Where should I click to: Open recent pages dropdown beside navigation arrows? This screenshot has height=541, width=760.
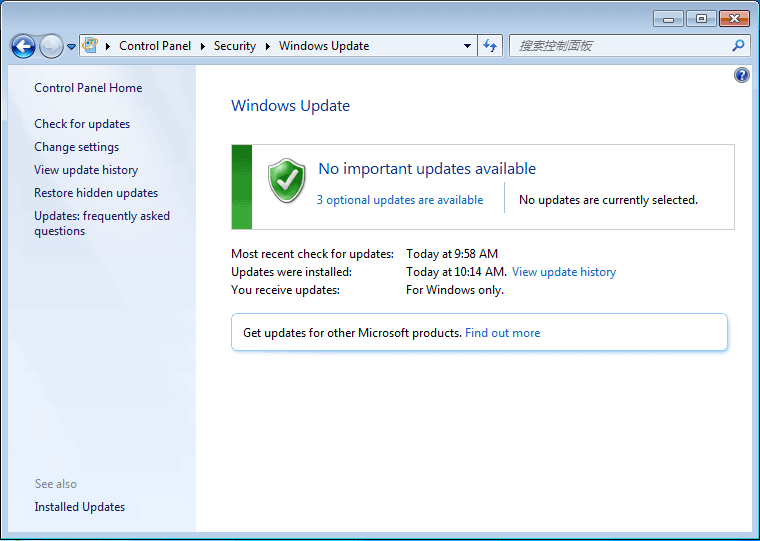pos(71,47)
